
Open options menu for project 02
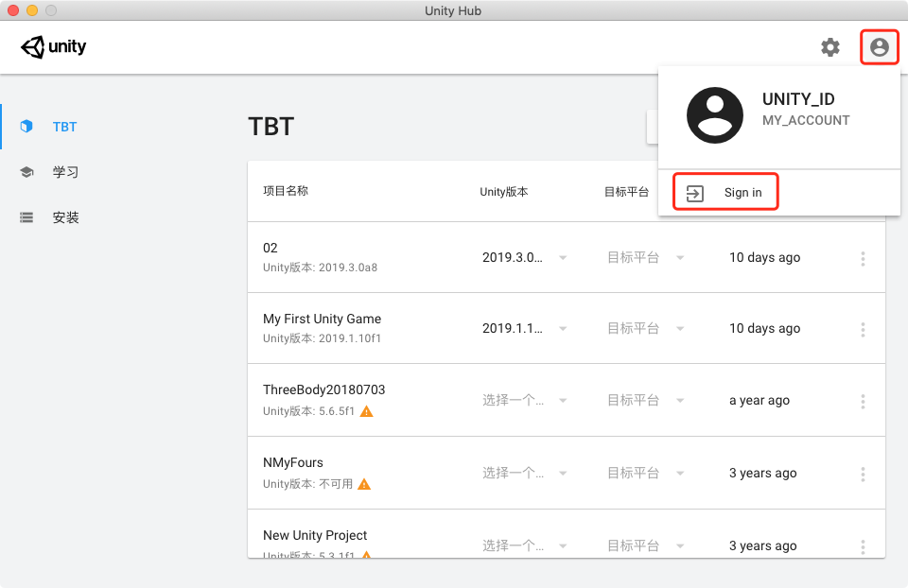[x=863, y=257]
